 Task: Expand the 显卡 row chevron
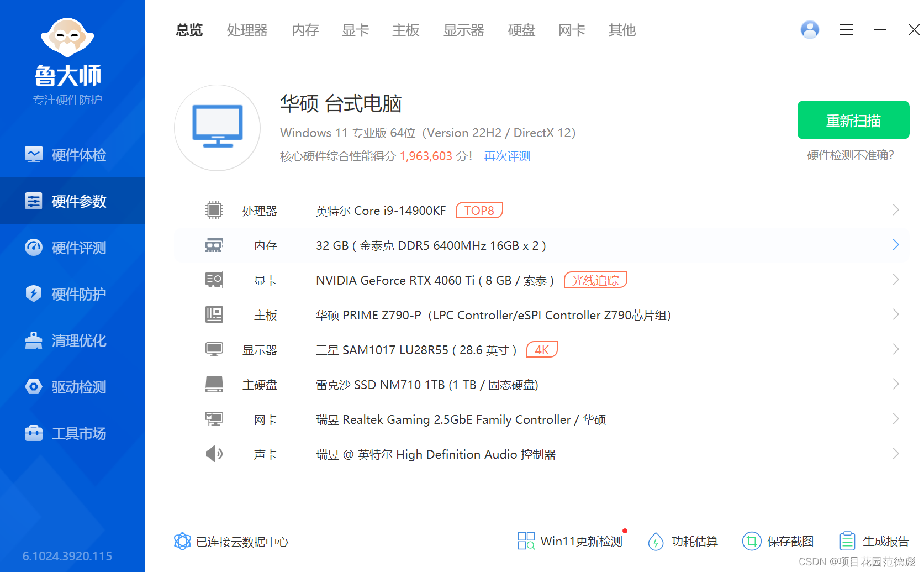point(896,280)
